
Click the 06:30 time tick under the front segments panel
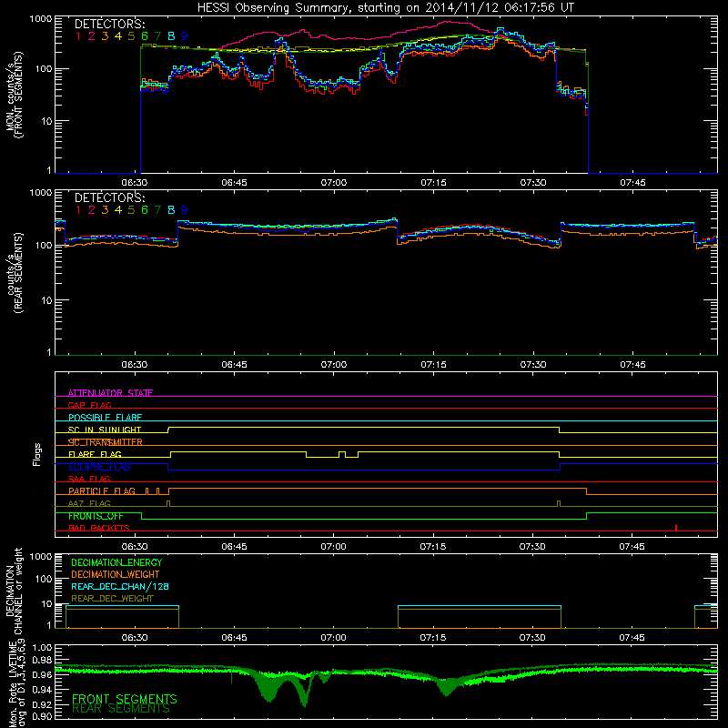click(135, 183)
